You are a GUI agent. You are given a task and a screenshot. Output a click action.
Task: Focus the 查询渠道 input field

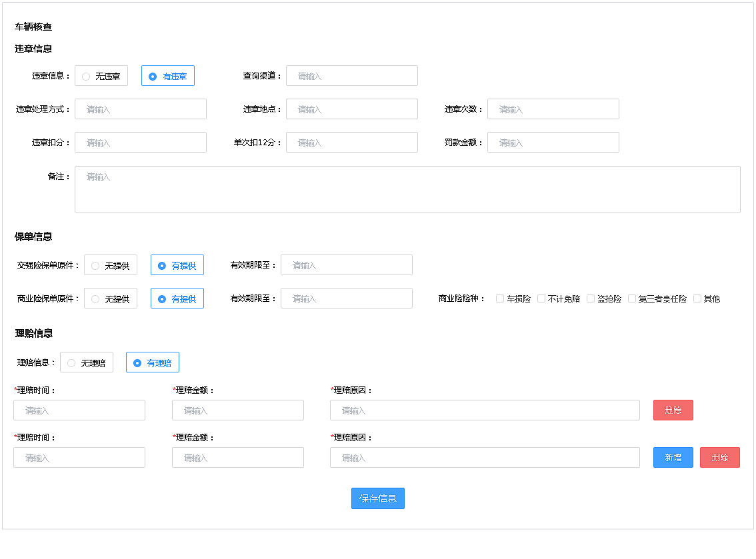[x=352, y=76]
